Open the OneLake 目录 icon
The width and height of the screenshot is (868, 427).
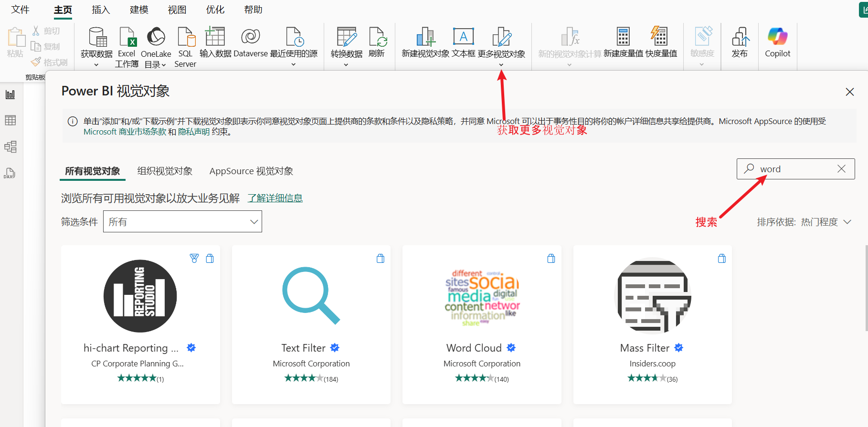156,37
